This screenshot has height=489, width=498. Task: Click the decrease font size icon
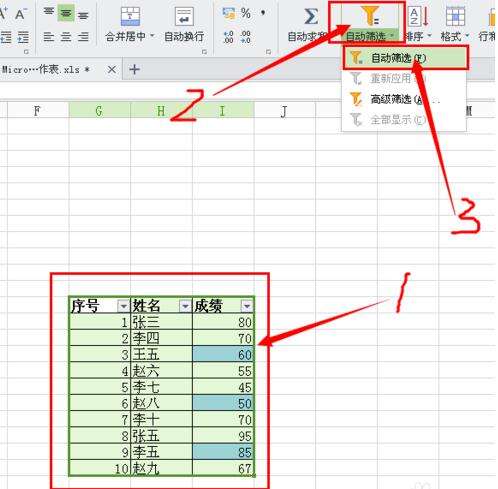point(21,14)
